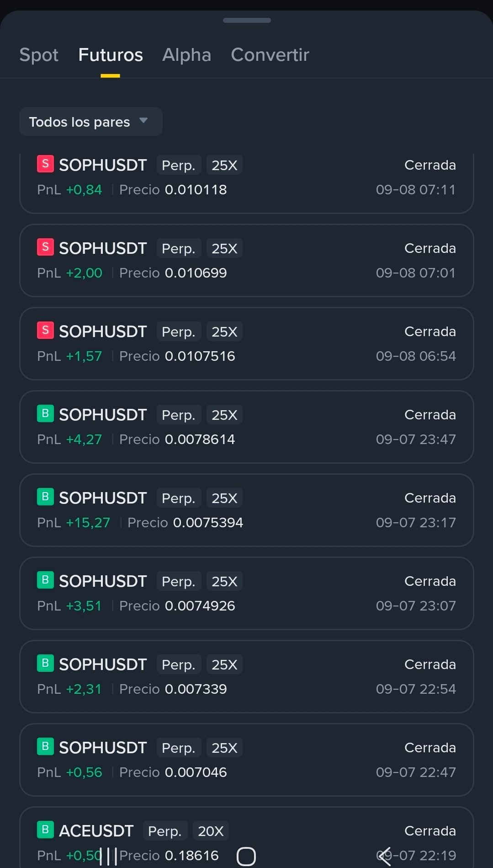Select the Convertir tab
The width and height of the screenshot is (493, 868).
[x=270, y=55]
